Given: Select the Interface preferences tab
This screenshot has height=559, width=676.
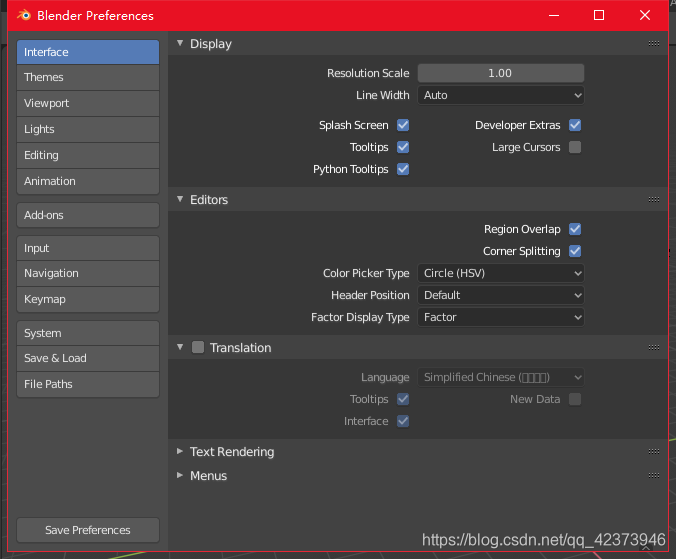Looking at the screenshot, I should click(88, 52).
